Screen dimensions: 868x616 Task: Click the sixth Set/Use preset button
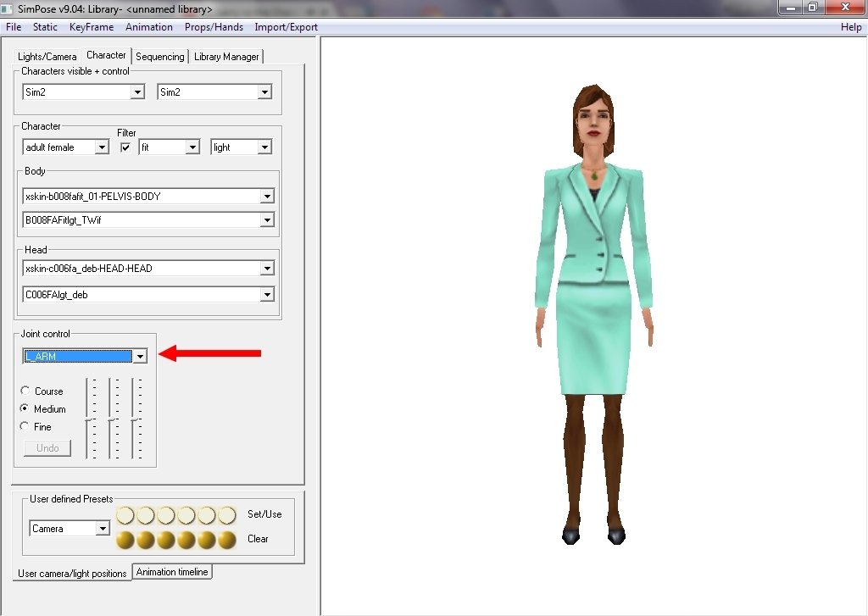click(x=227, y=515)
